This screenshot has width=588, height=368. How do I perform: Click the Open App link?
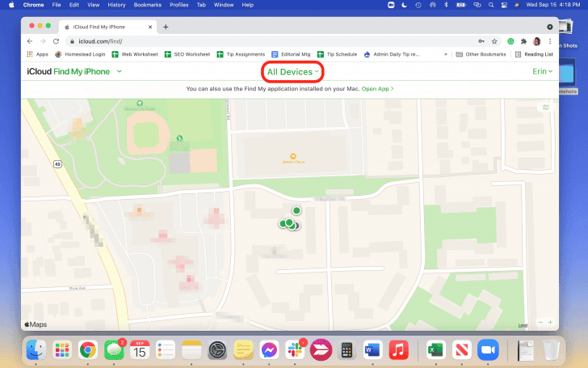click(x=377, y=88)
